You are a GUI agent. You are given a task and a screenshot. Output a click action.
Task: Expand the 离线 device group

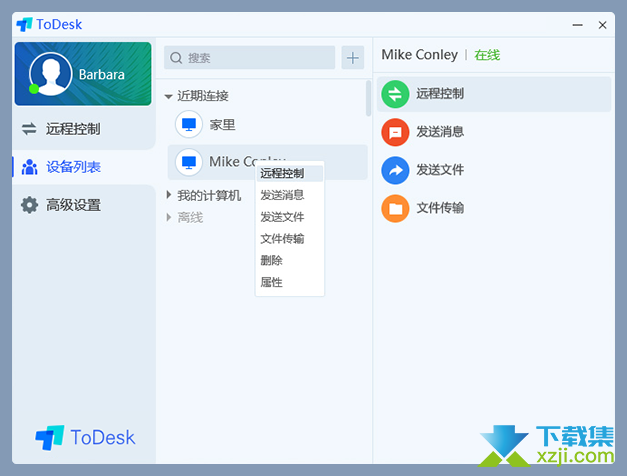(x=169, y=217)
